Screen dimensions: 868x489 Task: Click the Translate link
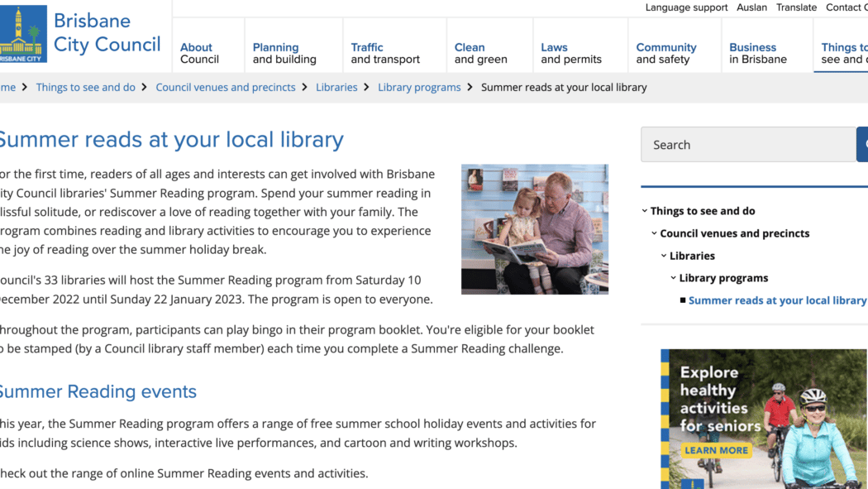click(x=796, y=7)
